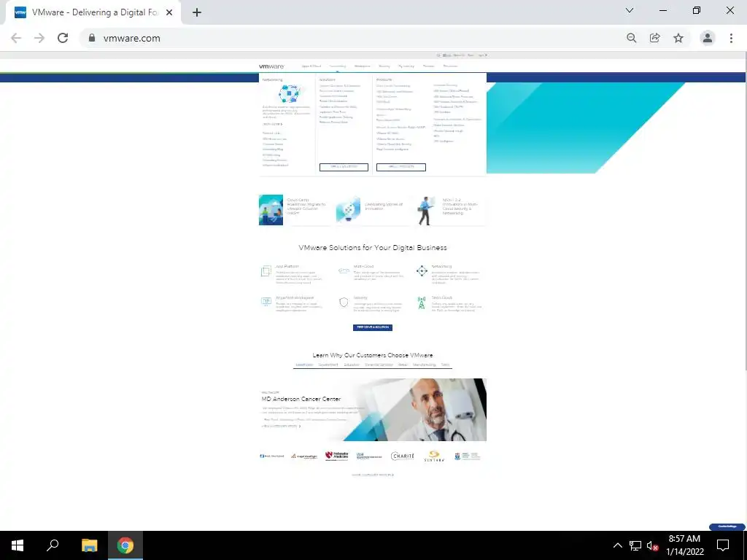Open Read Customer Story link
Viewport: 747px width, 560px height.
(281, 426)
